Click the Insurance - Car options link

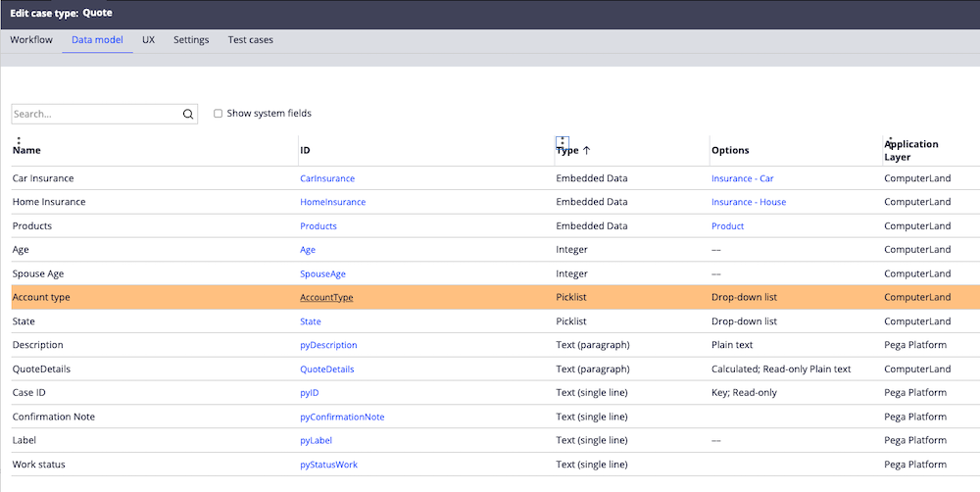coord(742,178)
